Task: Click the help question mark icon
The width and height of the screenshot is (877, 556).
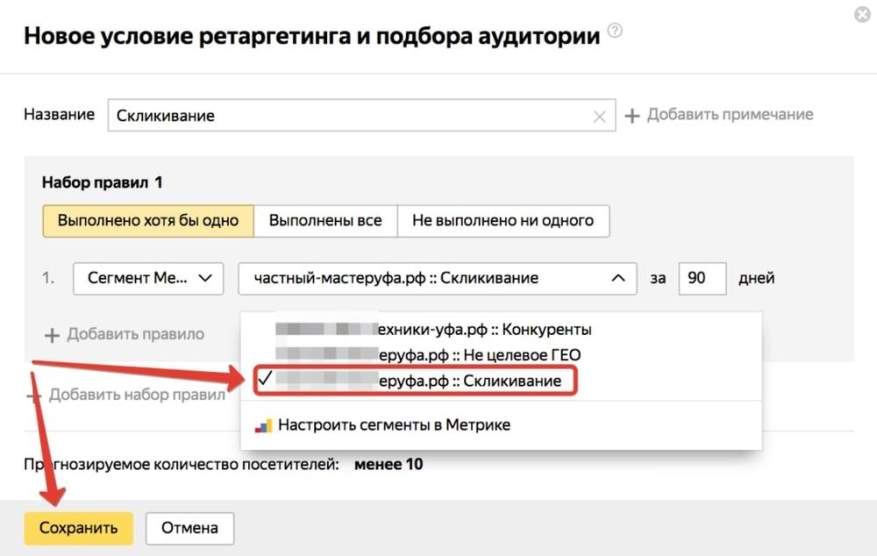Action: 615,33
